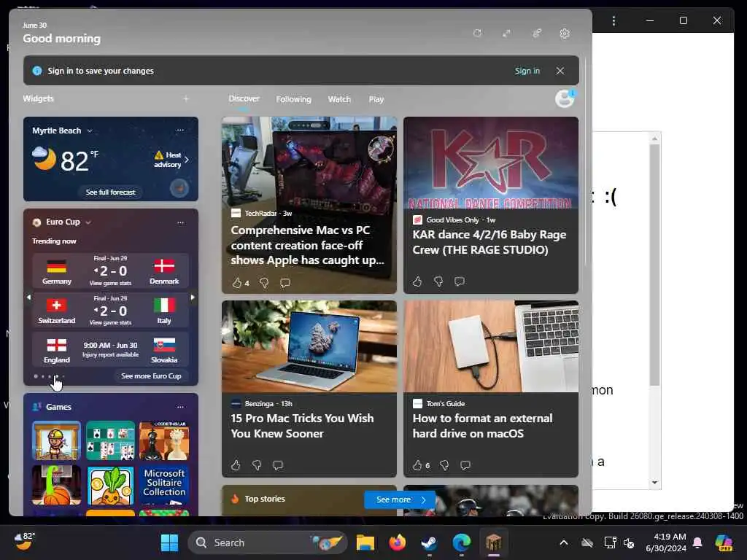Switch to the Following tab

(293, 99)
